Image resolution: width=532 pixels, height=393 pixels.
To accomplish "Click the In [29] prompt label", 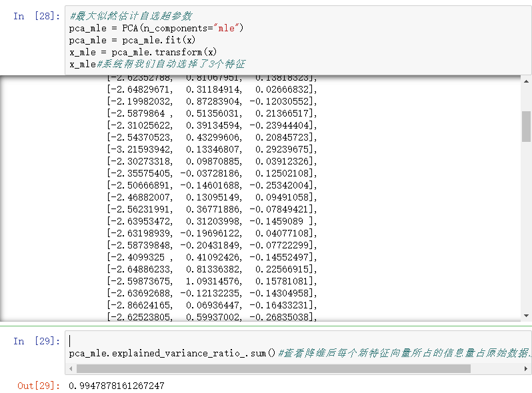I will point(37,341).
